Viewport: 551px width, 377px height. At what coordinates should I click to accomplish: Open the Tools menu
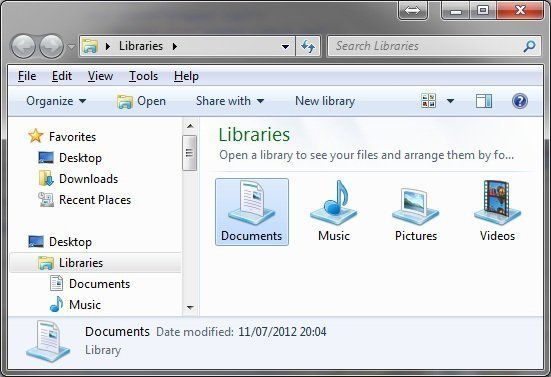pos(143,76)
